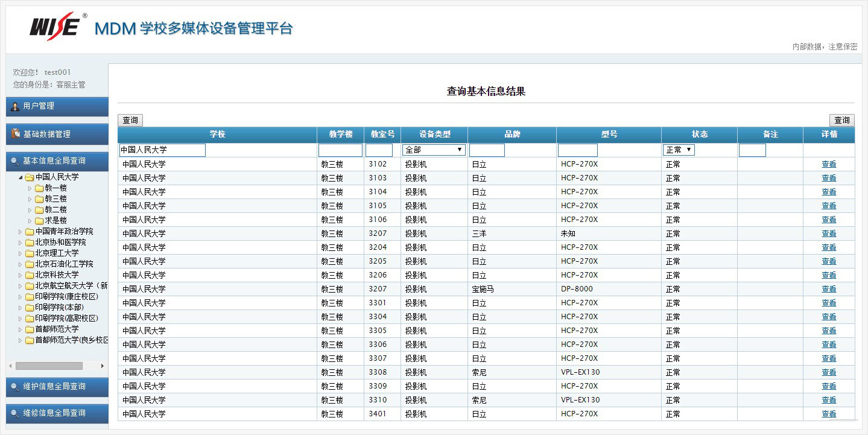This screenshot has height=435, width=868.
Task: Click 查看 link for classroom 3204
Action: pos(829,247)
